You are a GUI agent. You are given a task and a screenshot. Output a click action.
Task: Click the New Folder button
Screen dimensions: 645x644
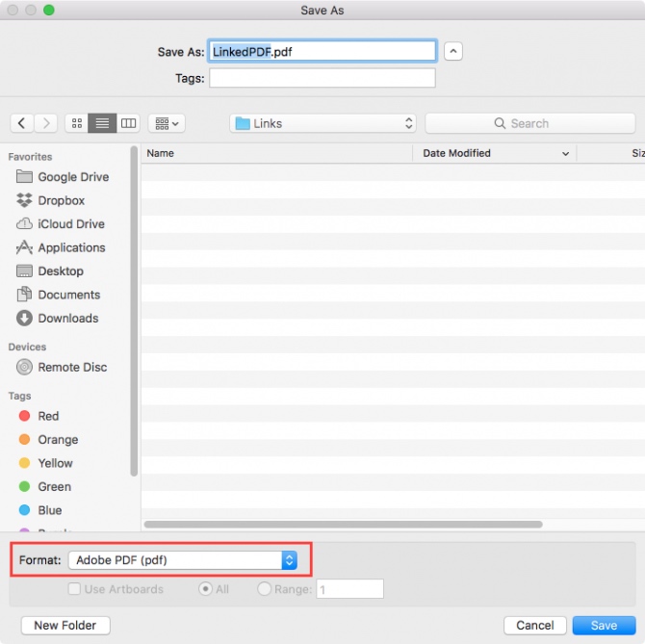(65, 625)
